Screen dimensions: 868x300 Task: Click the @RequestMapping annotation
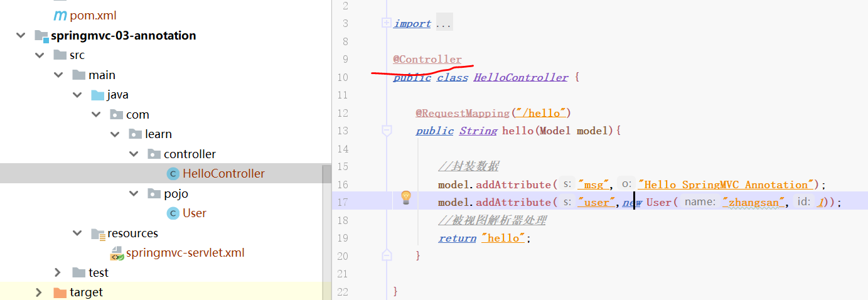point(463,113)
